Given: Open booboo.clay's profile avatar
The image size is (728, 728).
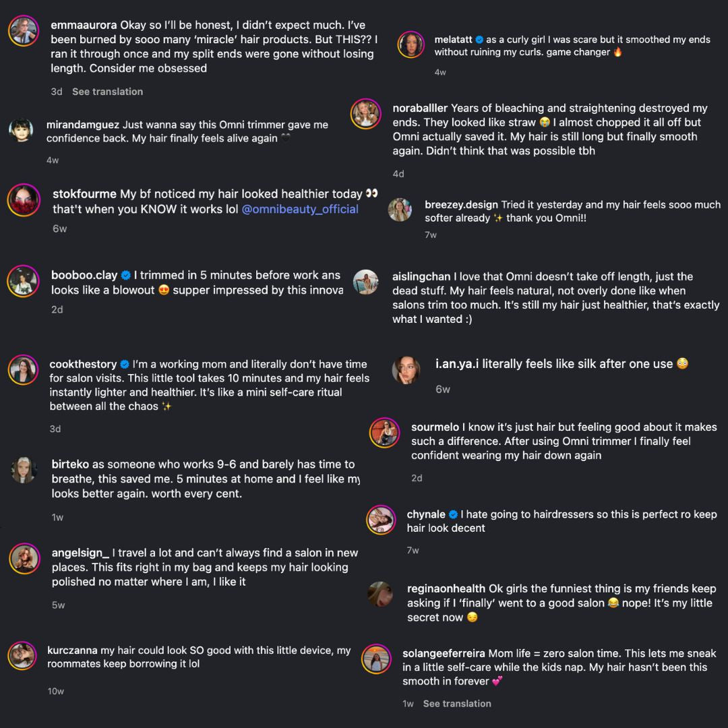Looking at the screenshot, I should [23, 281].
